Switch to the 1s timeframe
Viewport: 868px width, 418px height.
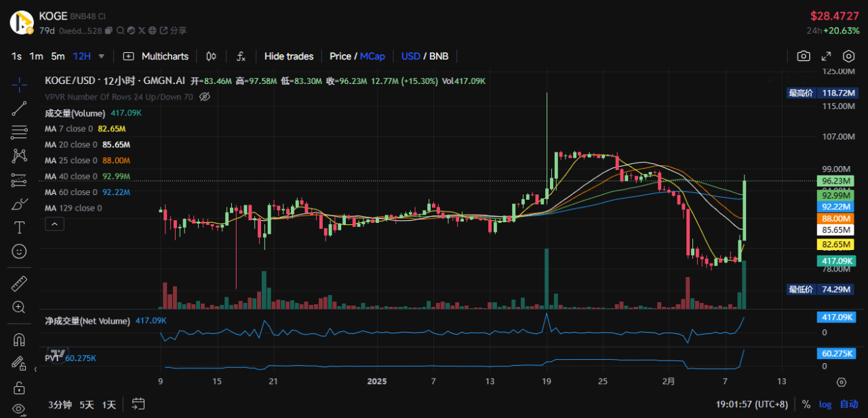pyautogui.click(x=16, y=56)
